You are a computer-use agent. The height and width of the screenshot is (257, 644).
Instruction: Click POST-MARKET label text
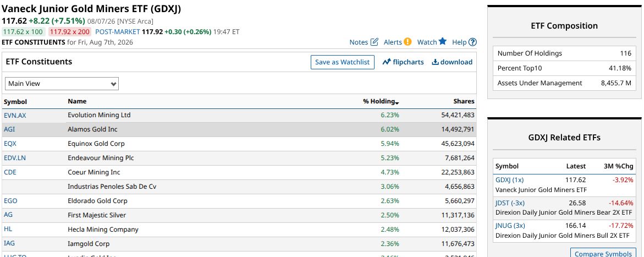[118, 32]
